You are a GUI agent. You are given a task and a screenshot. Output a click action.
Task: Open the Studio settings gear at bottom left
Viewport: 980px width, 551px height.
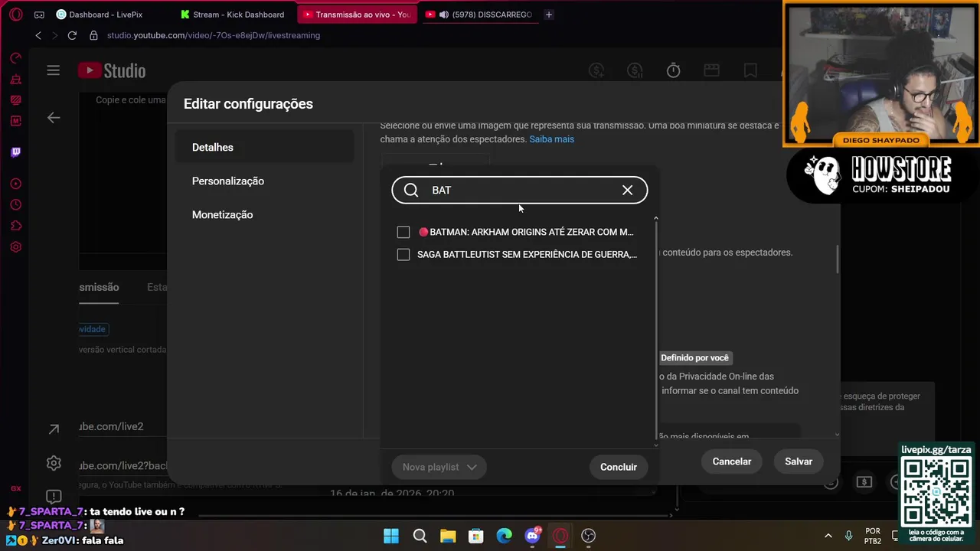point(54,463)
